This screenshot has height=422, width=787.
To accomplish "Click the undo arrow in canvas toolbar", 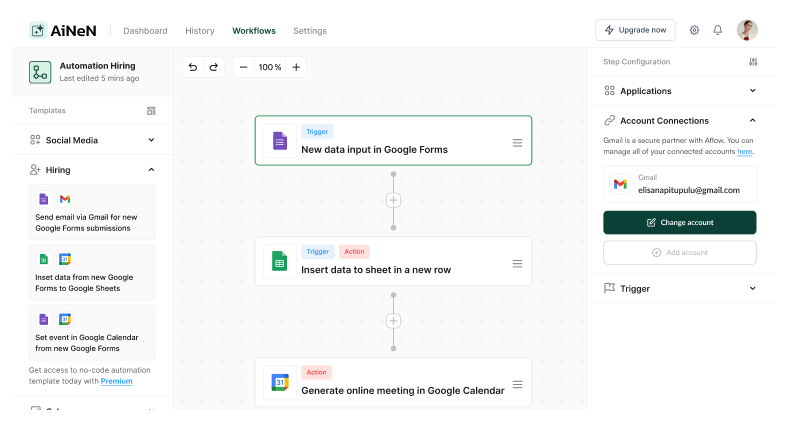I will tap(193, 67).
